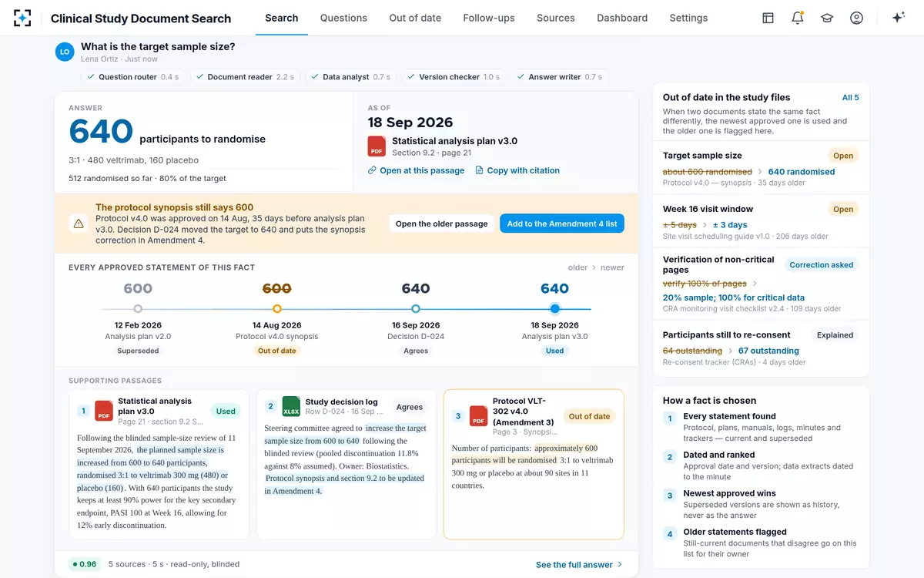Click Copy with citation
The image size is (924, 578).
[517, 170]
